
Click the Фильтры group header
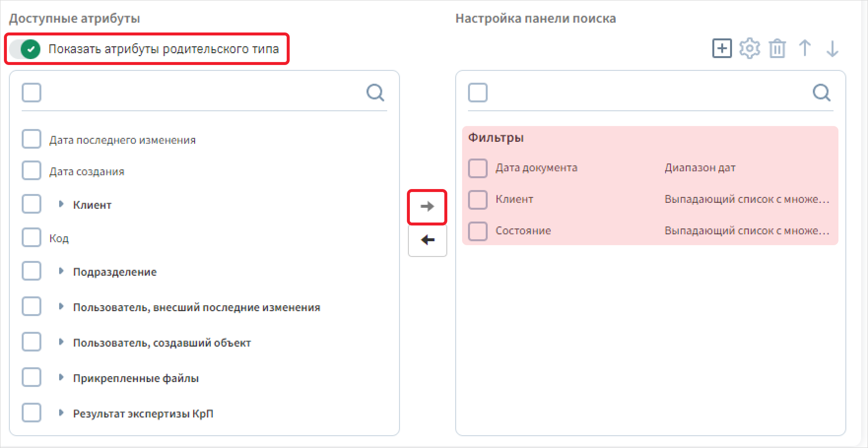(x=496, y=137)
